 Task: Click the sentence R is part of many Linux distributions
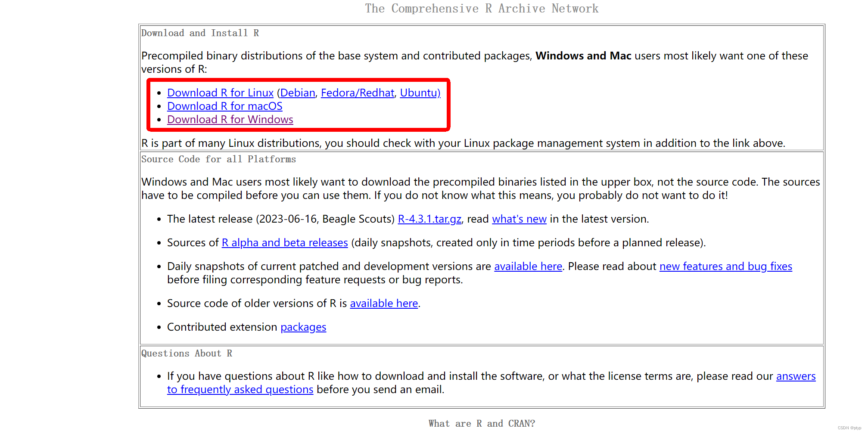click(463, 143)
